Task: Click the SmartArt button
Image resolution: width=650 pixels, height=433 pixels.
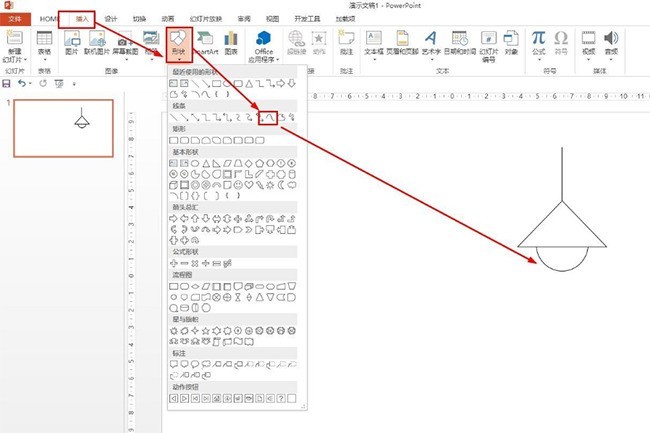Action: point(206,44)
